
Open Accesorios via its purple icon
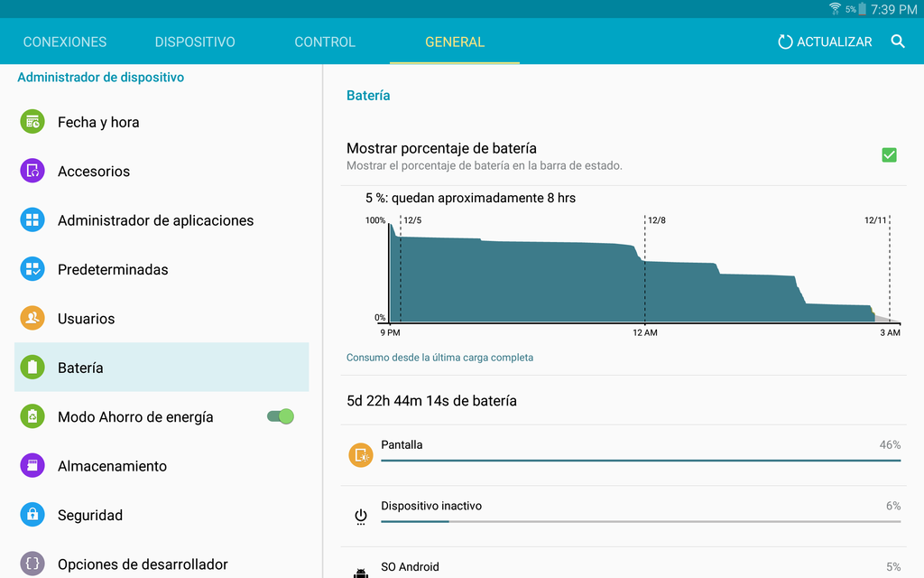(x=32, y=171)
